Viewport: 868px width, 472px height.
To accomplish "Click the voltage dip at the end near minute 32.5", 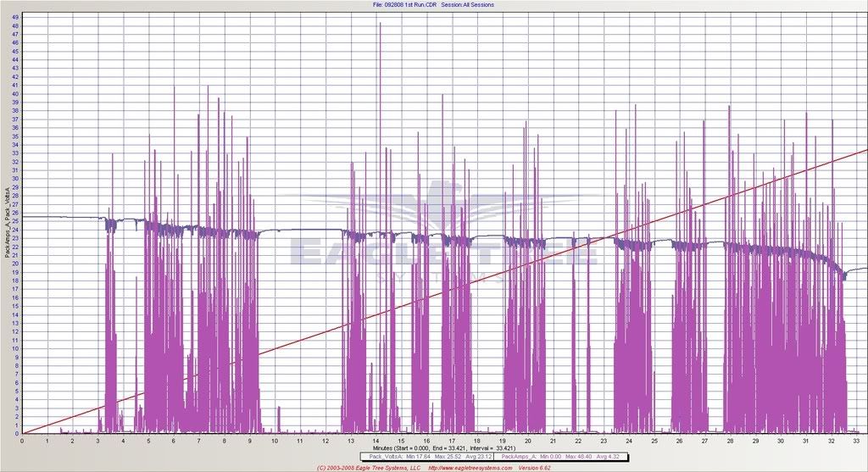I will tap(844, 276).
